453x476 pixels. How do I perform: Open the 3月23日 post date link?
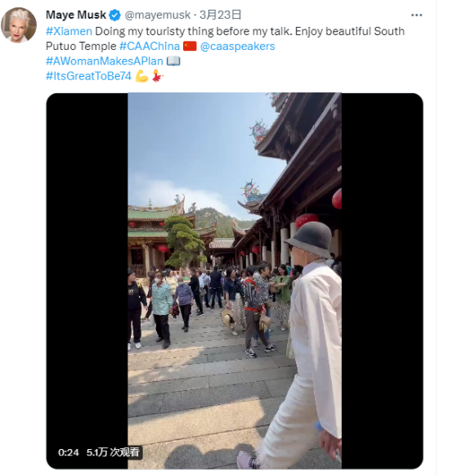(x=220, y=15)
